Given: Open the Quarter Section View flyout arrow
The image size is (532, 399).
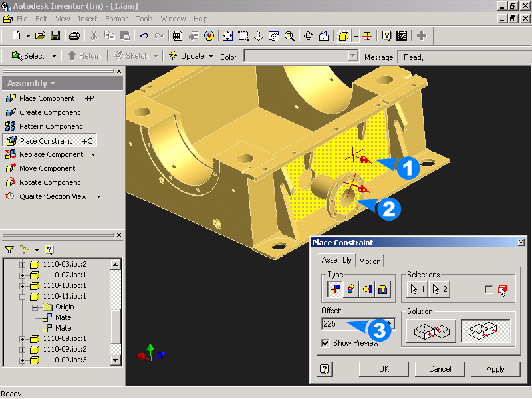Looking at the screenshot, I should coord(98,196).
